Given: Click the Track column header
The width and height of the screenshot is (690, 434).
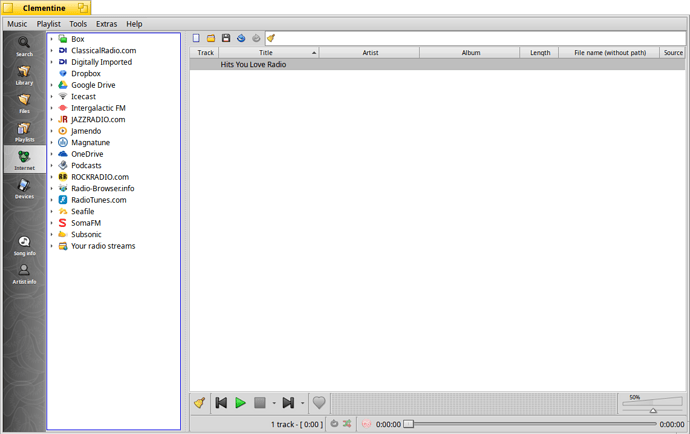Looking at the screenshot, I should tap(205, 52).
